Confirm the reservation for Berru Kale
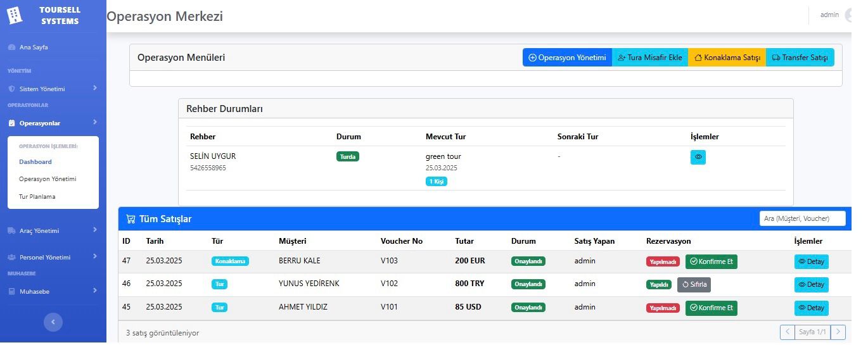868x345 pixels. [x=711, y=261]
